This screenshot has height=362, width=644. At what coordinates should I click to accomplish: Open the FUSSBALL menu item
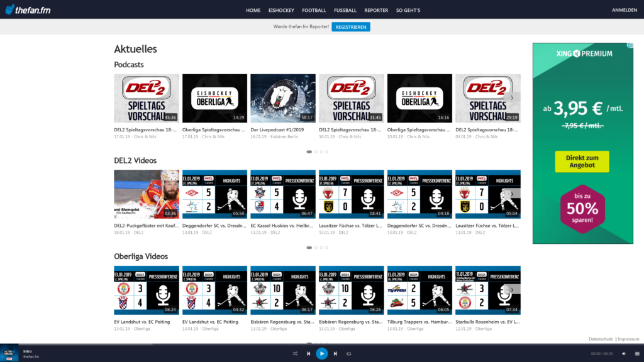pos(345,10)
